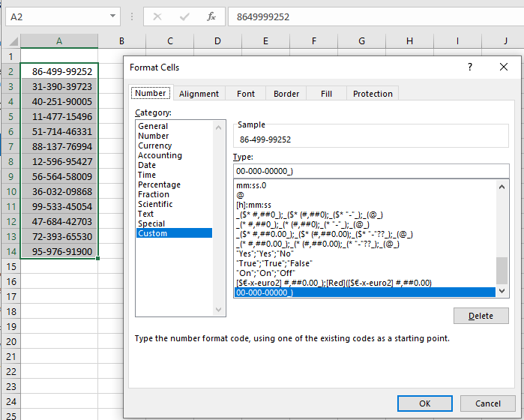Click the Insert Function fx icon

coord(211,16)
